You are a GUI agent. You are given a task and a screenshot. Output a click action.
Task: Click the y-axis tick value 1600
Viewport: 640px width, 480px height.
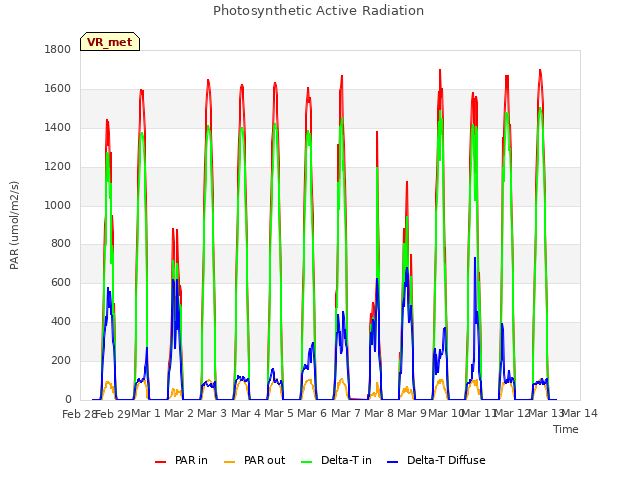(x=58, y=89)
